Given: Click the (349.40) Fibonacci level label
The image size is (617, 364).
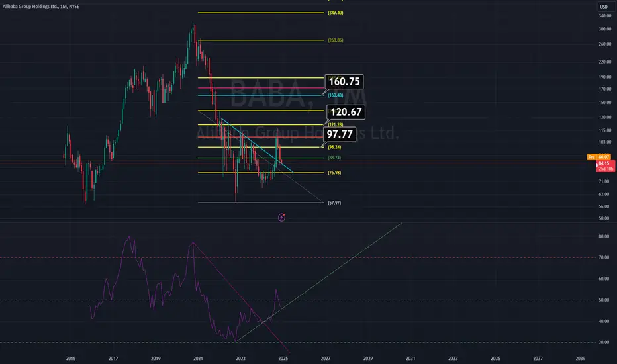Looking at the screenshot, I should click(x=335, y=13).
